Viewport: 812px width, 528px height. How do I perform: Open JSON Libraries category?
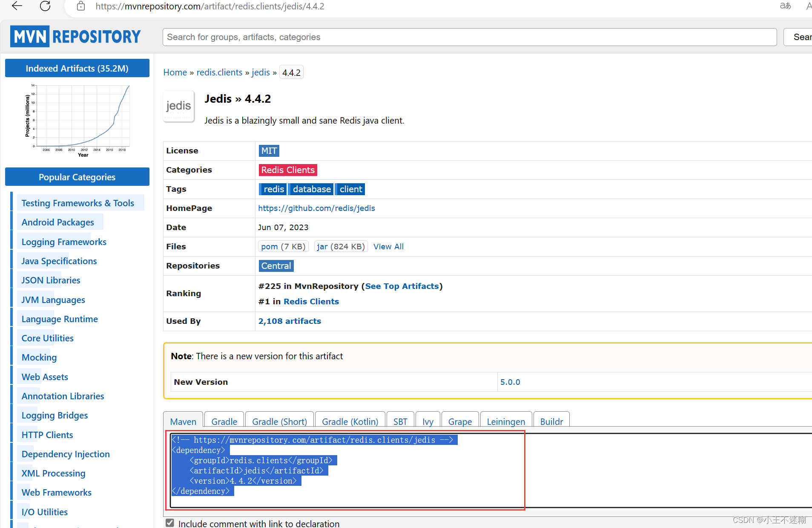(51, 280)
